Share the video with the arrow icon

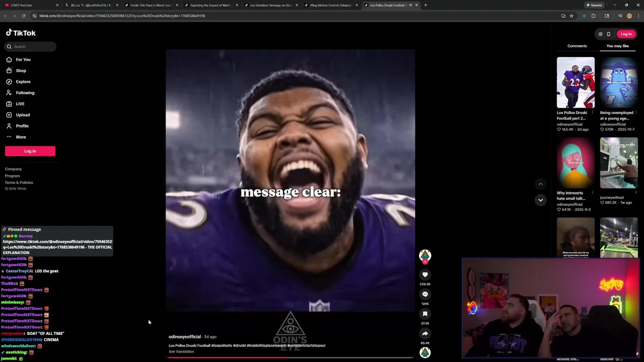tap(425, 333)
